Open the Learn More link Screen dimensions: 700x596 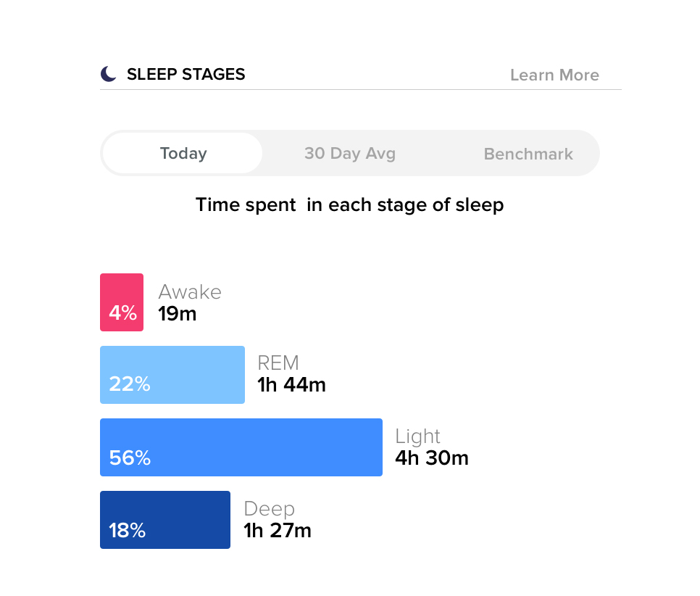(554, 75)
